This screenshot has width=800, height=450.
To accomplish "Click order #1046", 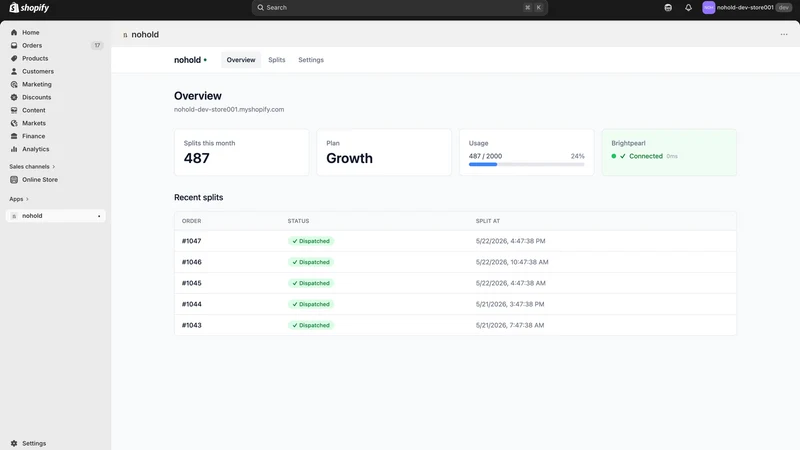I will 191,262.
